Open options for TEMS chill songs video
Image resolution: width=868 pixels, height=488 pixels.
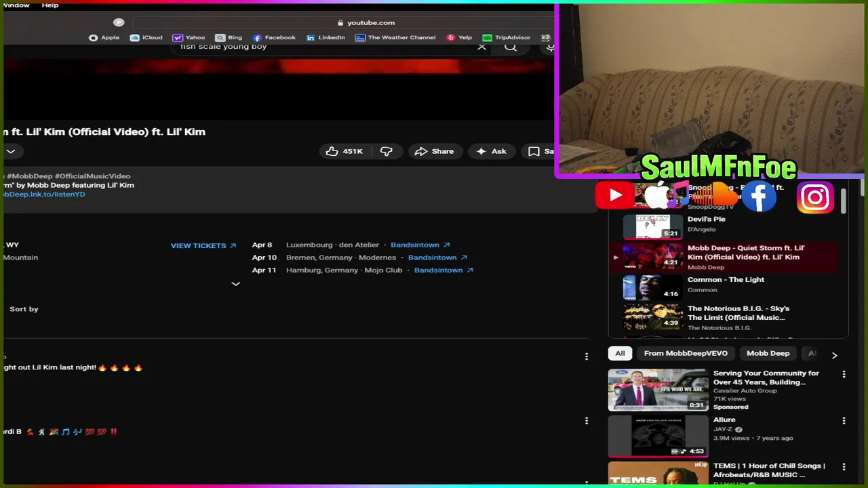point(844,467)
